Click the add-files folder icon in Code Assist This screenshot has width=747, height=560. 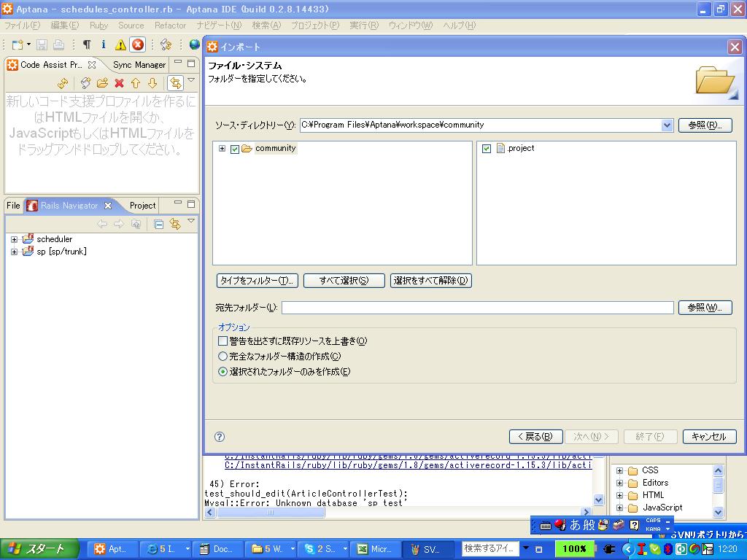pyautogui.click(x=102, y=83)
